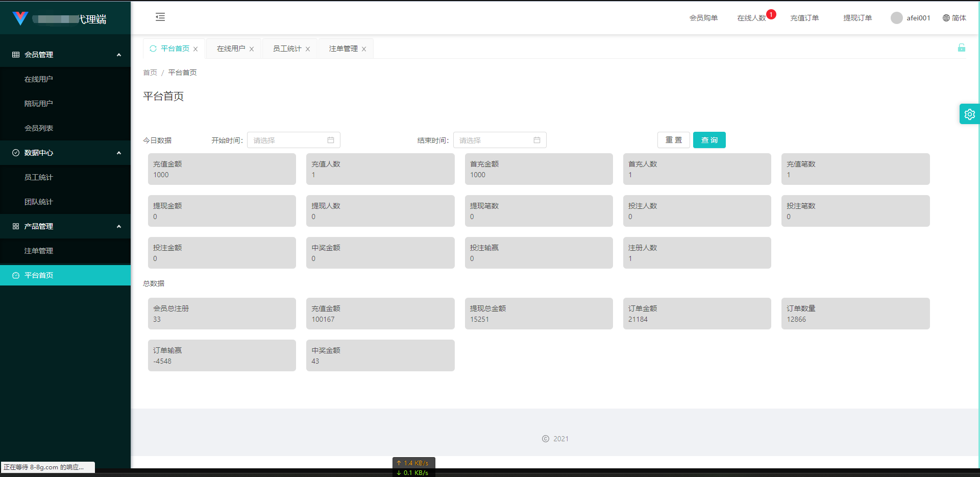
Task: Open 在线人数 notification link
Action: 751,18
